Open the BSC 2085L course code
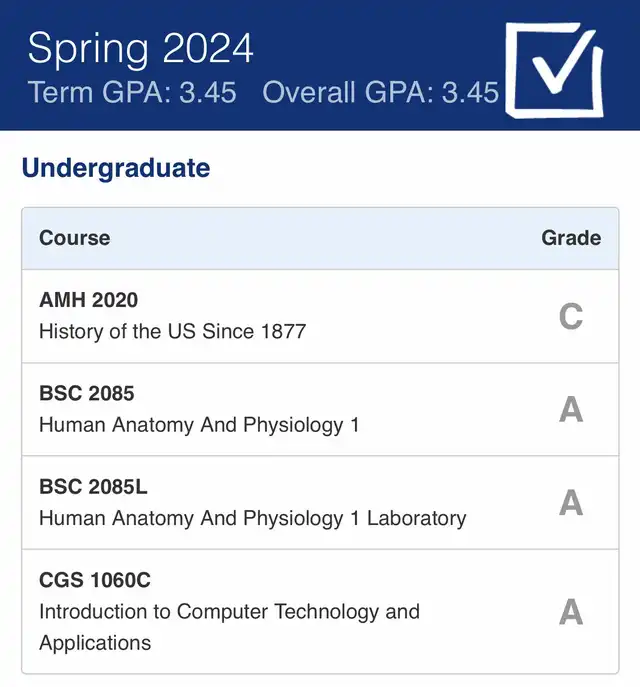 pos(93,486)
